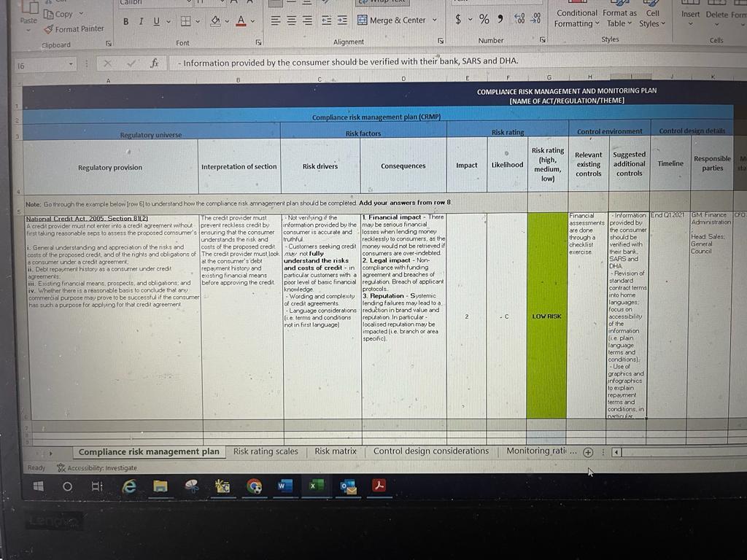The height and width of the screenshot is (560, 747).
Task: Add a new worksheet with the plus button
Action: (588, 452)
